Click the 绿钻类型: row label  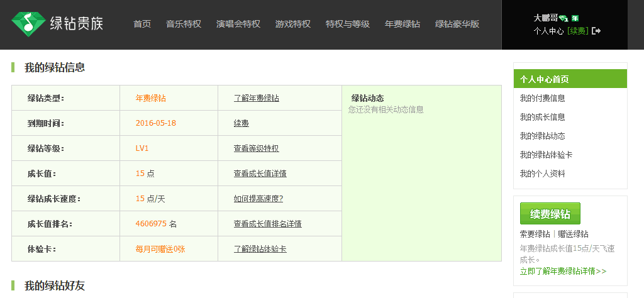pyautogui.click(x=46, y=98)
